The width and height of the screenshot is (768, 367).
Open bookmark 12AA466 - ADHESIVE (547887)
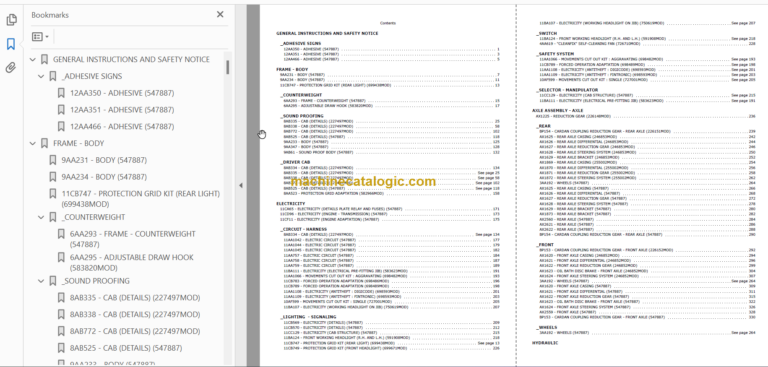click(121, 126)
